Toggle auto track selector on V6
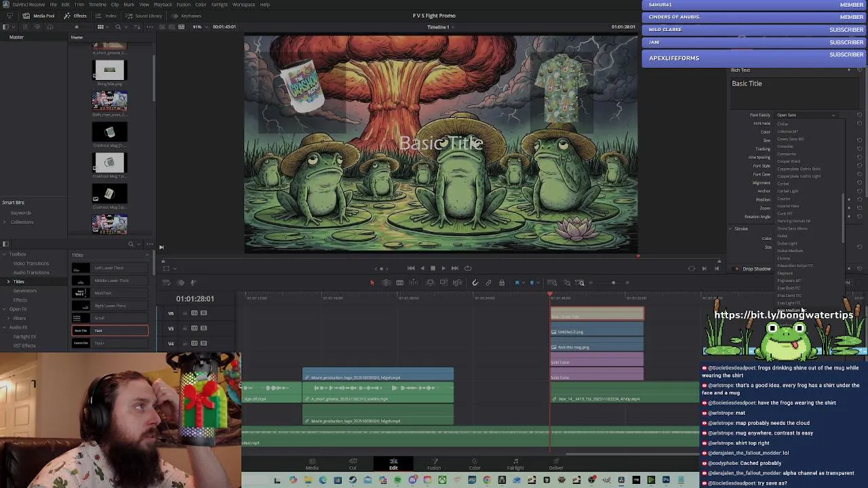Screen dimensions: 868x488 coord(194,313)
